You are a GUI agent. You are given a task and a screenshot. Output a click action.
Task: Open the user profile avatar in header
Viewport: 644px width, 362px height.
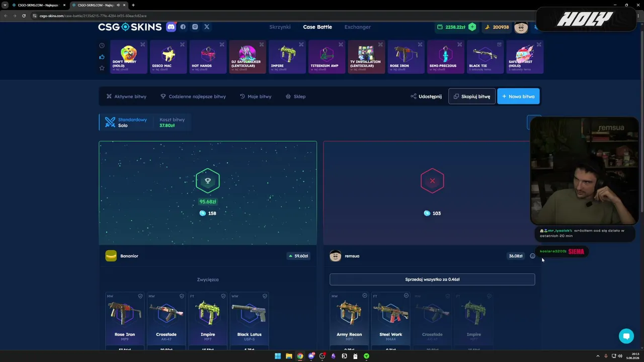click(521, 27)
